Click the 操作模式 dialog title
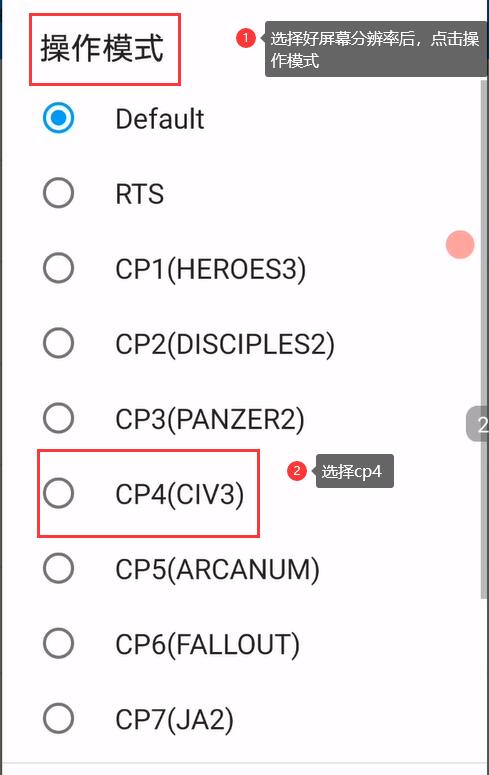The height and width of the screenshot is (775, 489). click(102, 48)
